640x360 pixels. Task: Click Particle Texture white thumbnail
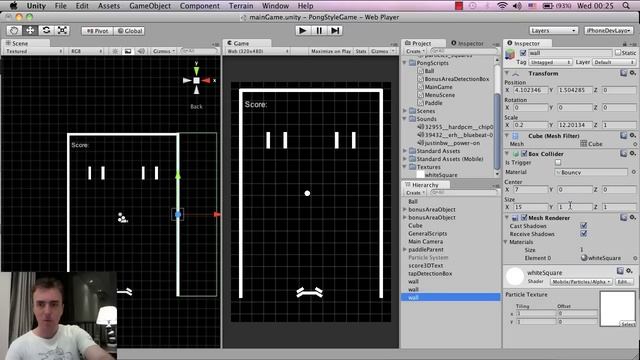(618, 309)
